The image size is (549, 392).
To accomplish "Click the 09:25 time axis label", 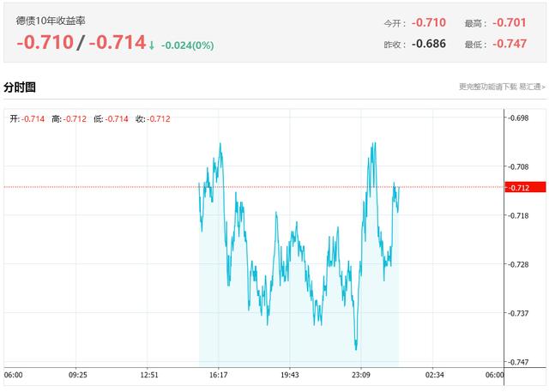I will tap(78, 375).
